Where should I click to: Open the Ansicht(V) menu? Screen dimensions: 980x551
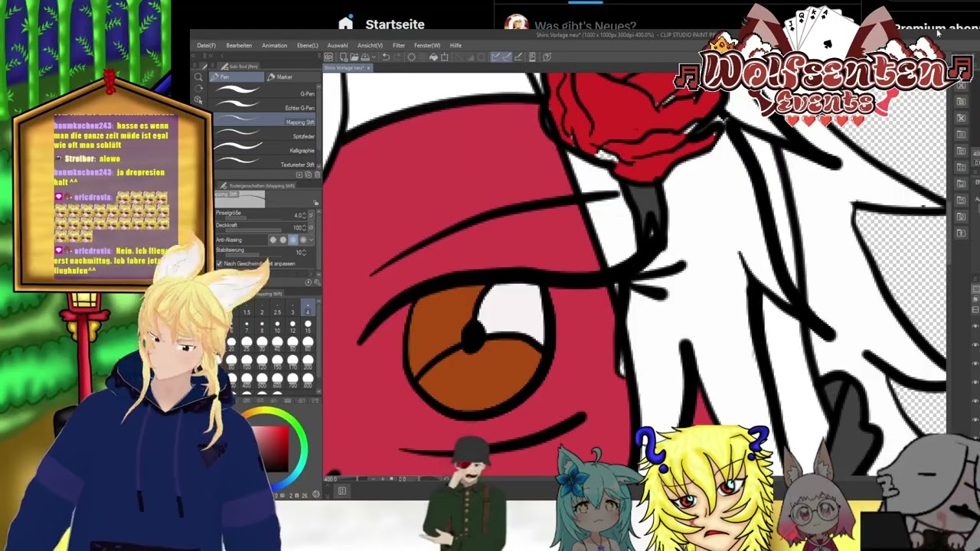[370, 45]
